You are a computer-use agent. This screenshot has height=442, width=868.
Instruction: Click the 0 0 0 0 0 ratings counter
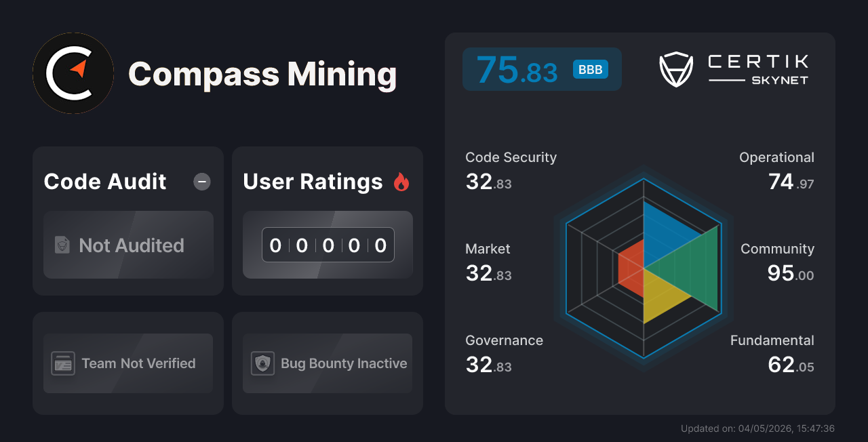click(x=328, y=245)
